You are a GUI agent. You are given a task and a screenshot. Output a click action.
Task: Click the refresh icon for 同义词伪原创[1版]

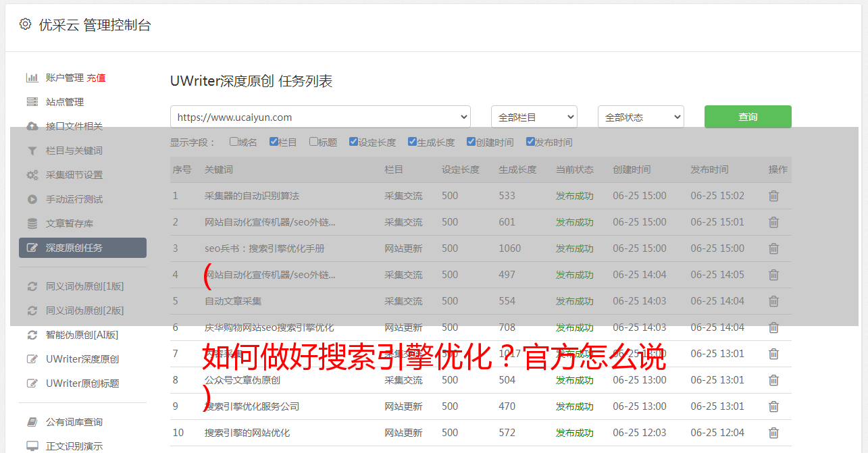coord(32,286)
